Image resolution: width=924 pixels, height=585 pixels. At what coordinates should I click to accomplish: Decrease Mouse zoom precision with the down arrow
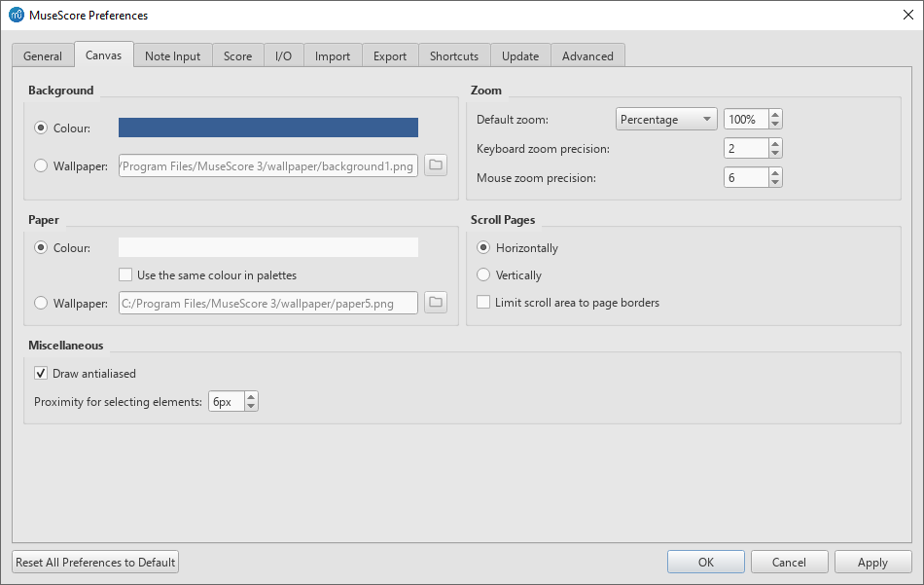[774, 182]
